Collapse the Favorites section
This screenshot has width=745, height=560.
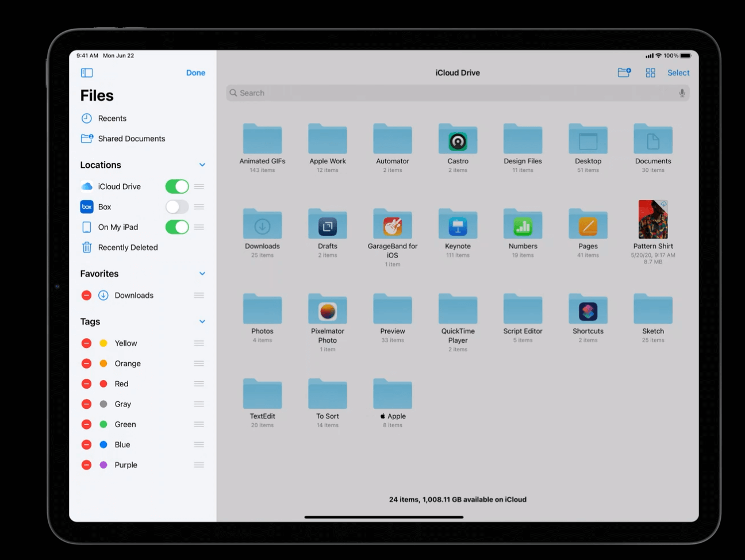pyautogui.click(x=202, y=274)
